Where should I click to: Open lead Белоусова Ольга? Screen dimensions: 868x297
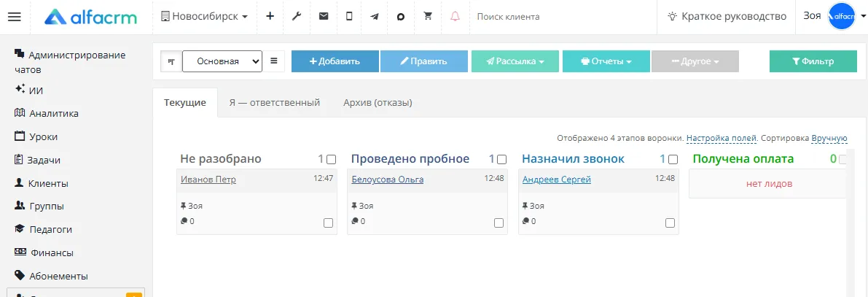(388, 180)
